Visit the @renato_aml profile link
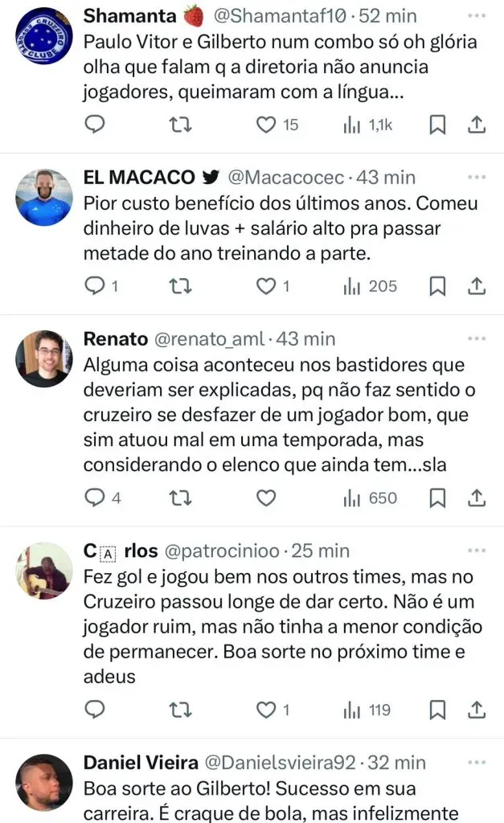504x823 pixels. (x=207, y=339)
